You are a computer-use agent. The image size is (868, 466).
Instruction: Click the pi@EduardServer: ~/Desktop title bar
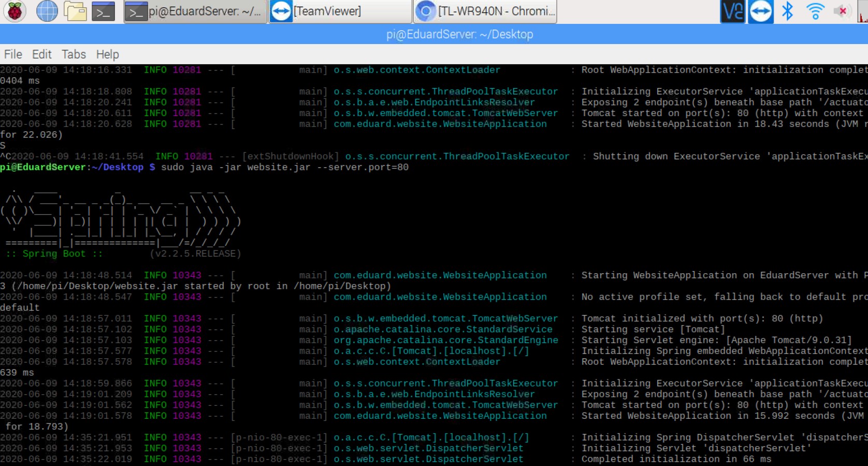[459, 34]
